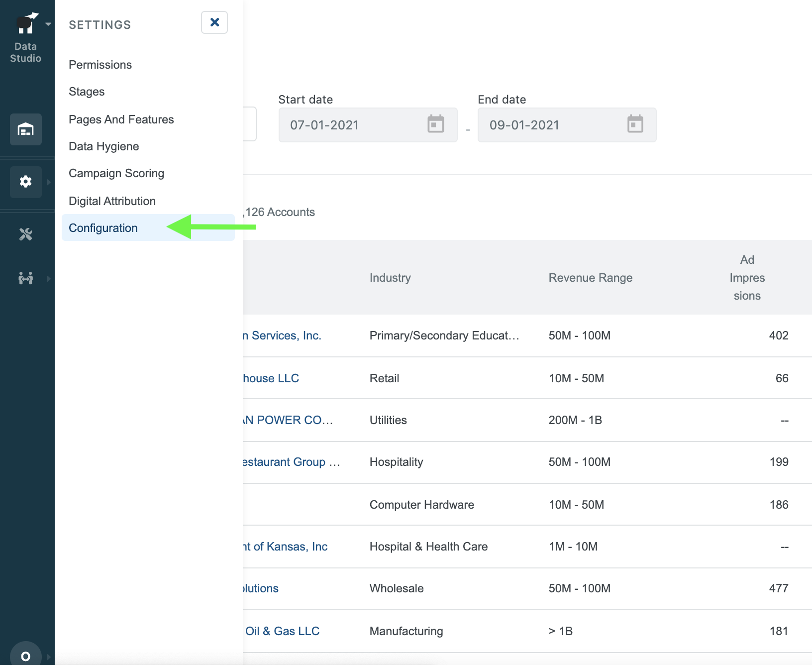Close the Settings panel with the X button
812x665 pixels.
214,22
